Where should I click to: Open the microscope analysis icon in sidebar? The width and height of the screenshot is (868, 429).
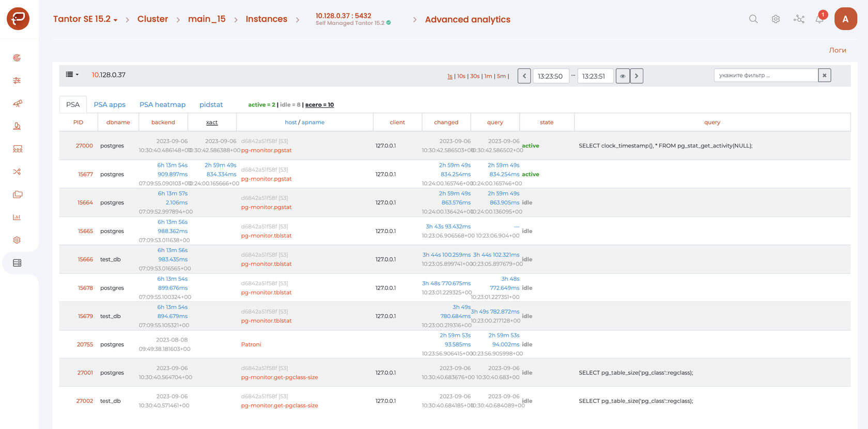pos(17,126)
